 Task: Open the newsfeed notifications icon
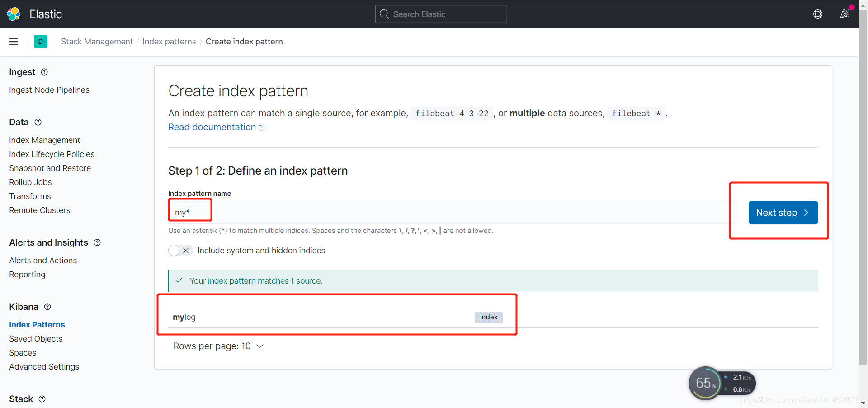point(845,14)
